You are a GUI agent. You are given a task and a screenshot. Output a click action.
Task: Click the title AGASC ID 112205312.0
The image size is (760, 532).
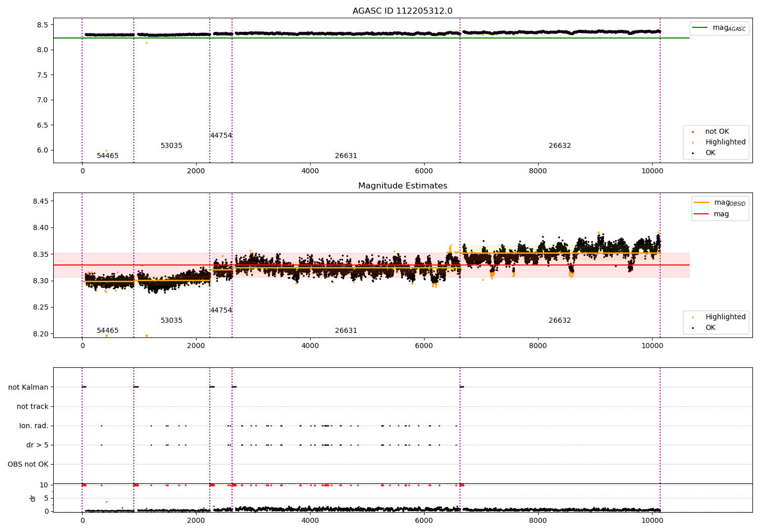coord(402,11)
